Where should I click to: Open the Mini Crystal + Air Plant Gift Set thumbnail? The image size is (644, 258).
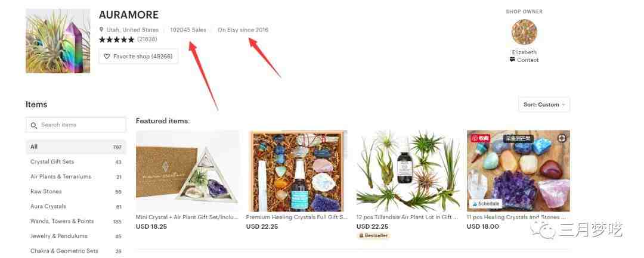coord(187,171)
